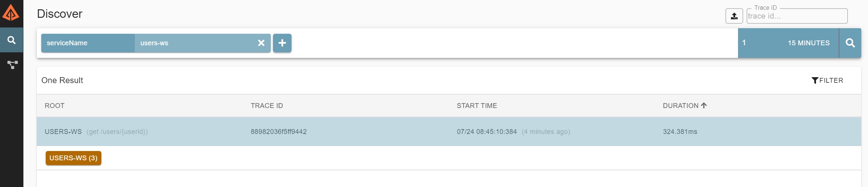Screen dimensions: 868x187
Task: Add a new search criterion
Action: pyautogui.click(x=282, y=43)
